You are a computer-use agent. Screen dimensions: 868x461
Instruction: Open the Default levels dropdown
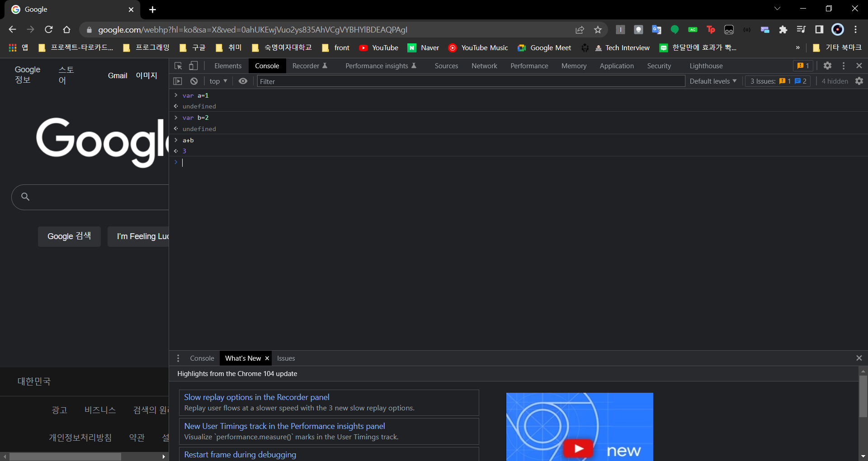[x=713, y=81]
